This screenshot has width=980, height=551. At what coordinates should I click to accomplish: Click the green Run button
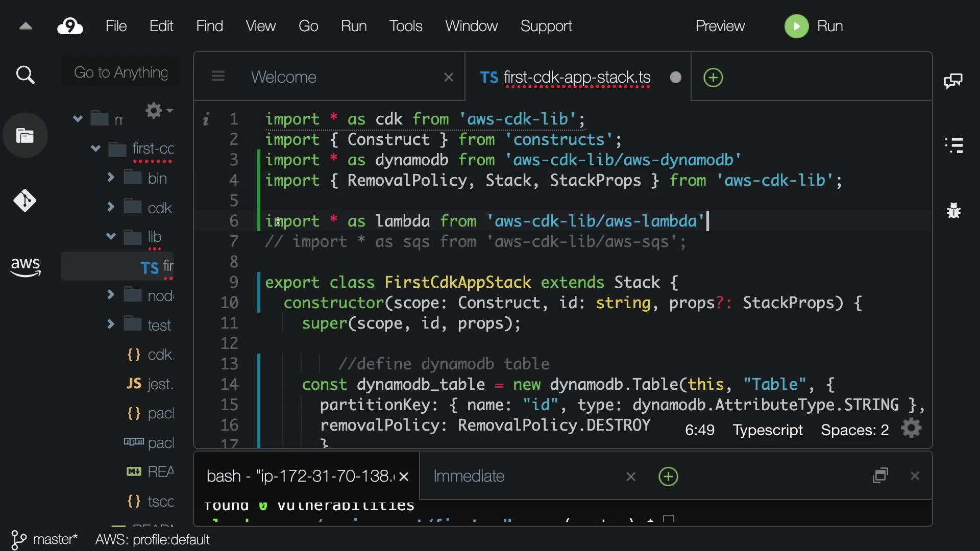coord(796,26)
